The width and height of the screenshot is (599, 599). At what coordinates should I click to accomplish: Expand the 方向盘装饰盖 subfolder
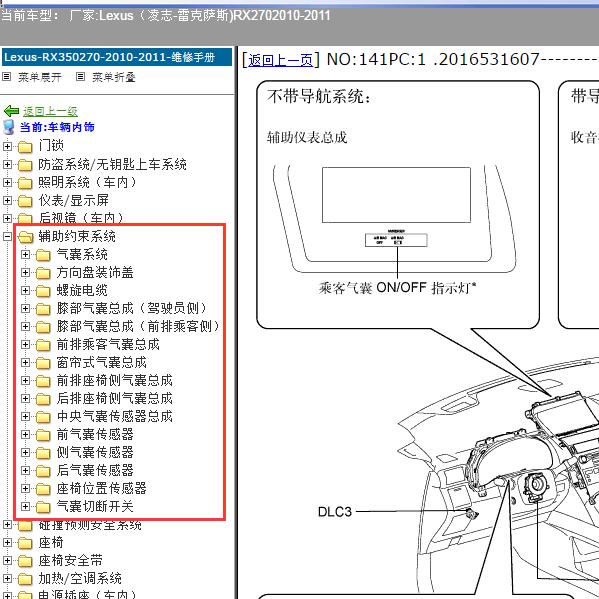tap(25, 272)
